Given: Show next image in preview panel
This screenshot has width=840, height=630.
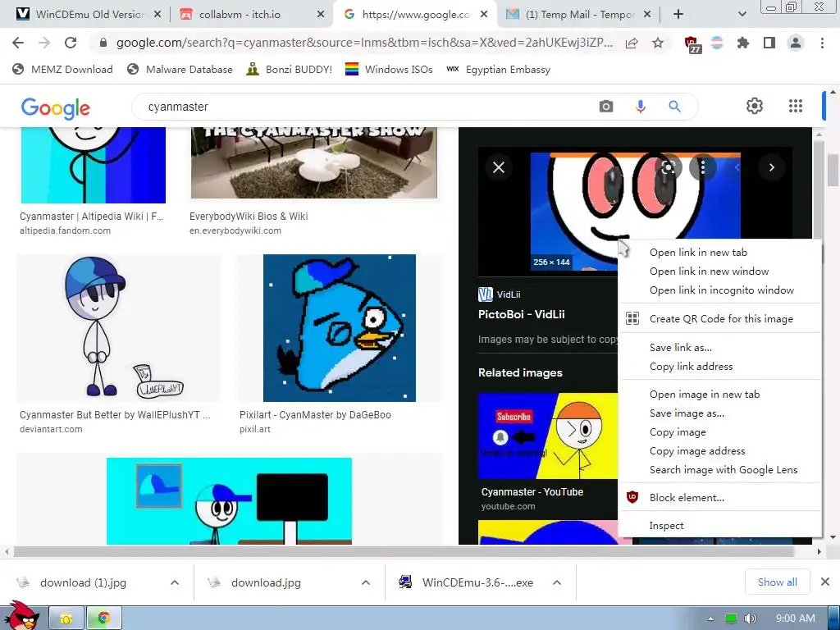Looking at the screenshot, I should tap(771, 167).
